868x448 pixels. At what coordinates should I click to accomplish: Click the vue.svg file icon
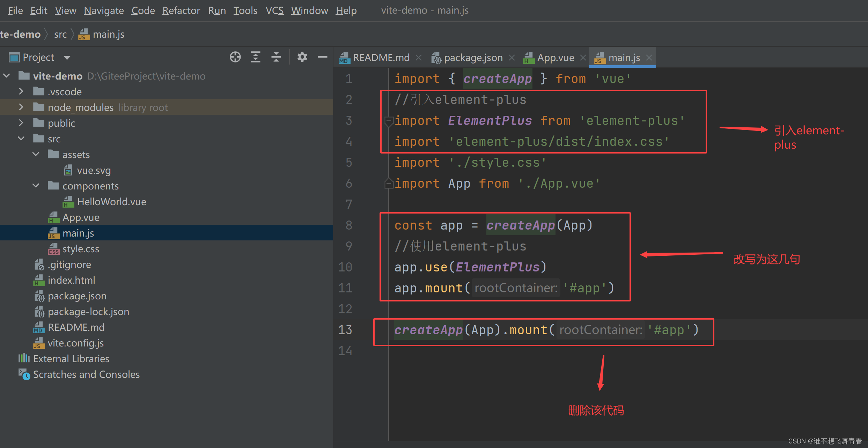[68, 170]
